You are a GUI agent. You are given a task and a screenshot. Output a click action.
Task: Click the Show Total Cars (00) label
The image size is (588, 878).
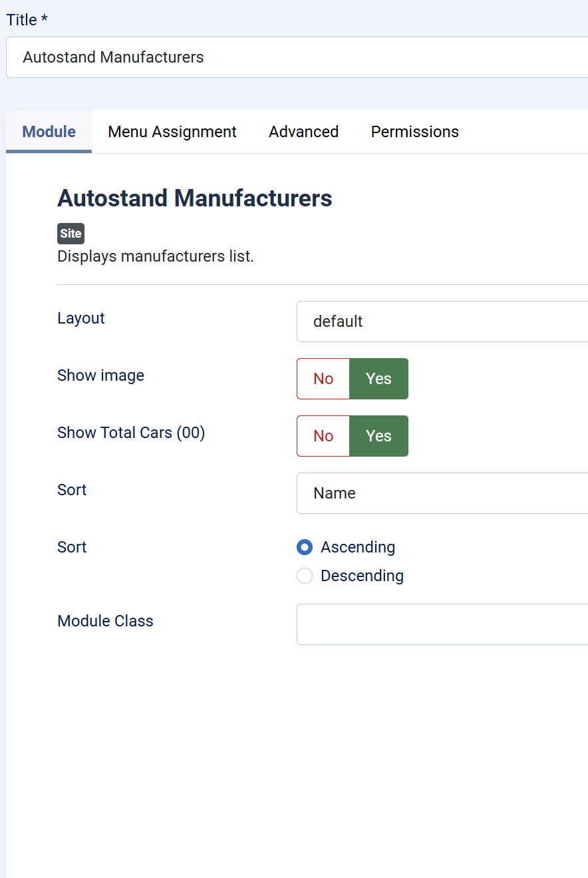tap(131, 433)
